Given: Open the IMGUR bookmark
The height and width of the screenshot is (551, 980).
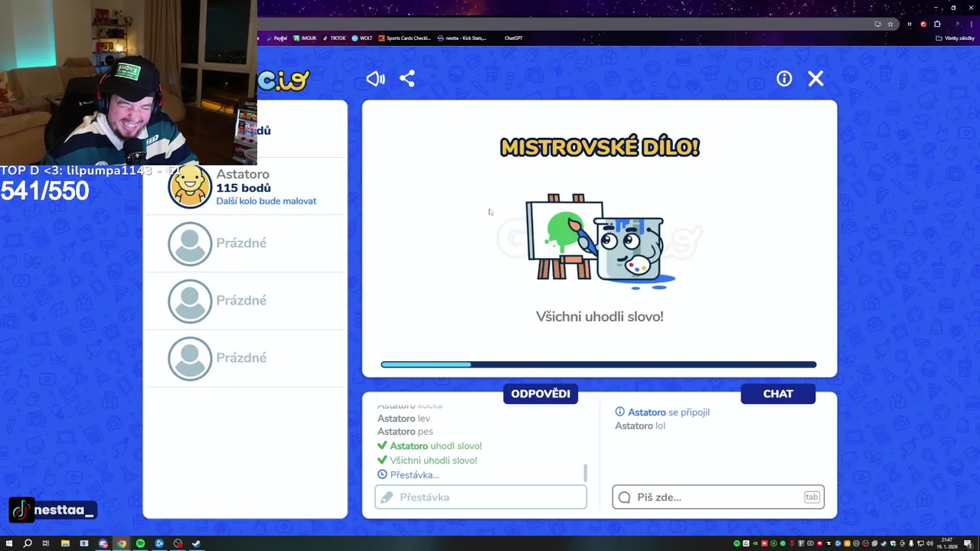Looking at the screenshot, I should (x=305, y=38).
